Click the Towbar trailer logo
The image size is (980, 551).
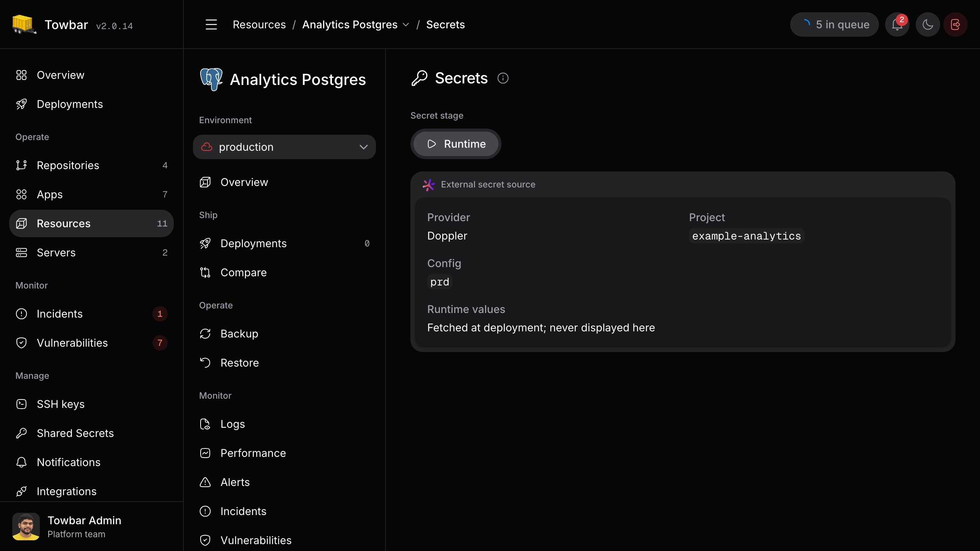(24, 24)
